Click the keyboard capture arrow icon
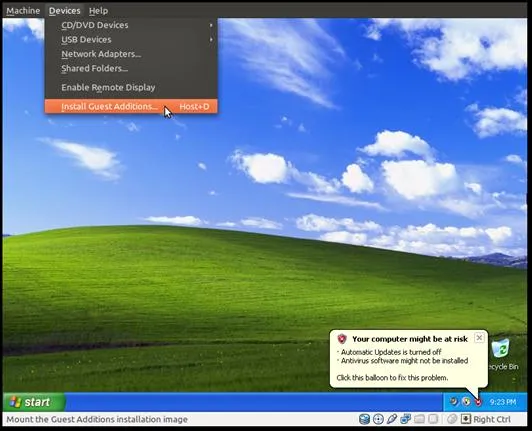 (x=466, y=419)
